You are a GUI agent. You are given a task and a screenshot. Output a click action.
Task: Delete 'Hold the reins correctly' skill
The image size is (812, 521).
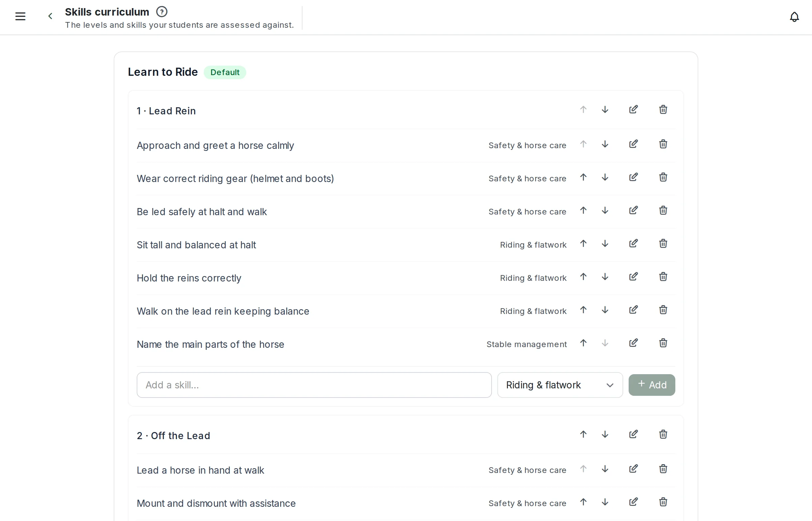[663, 277]
